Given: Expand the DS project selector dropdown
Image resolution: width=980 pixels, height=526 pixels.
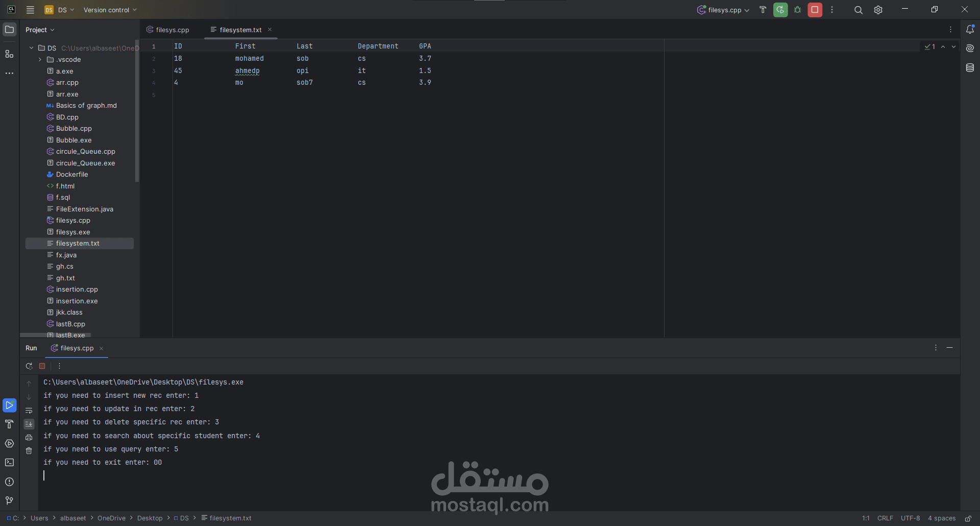Looking at the screenshot, I should pyautogui.click(x=60, y=10).
